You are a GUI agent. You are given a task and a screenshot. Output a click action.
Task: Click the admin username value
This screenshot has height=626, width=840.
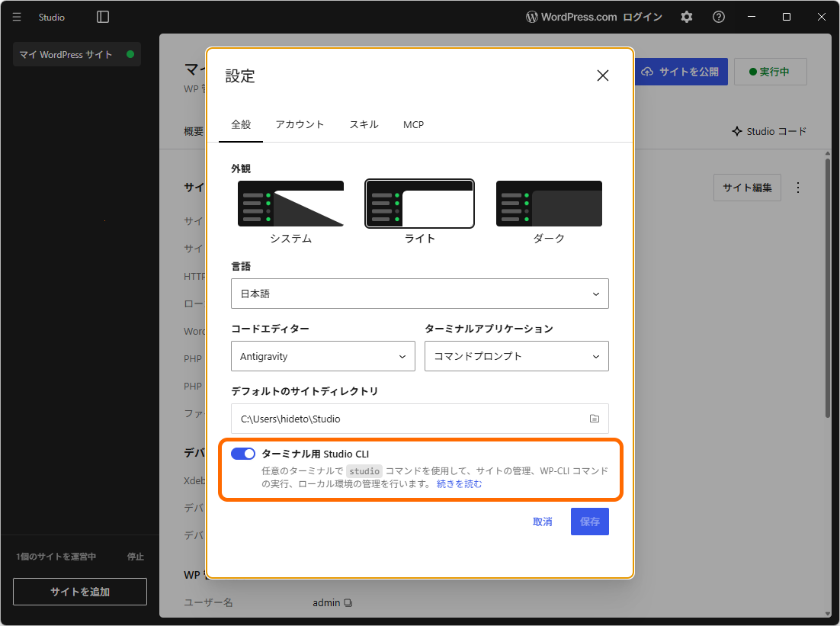click(x=326, y=603)
